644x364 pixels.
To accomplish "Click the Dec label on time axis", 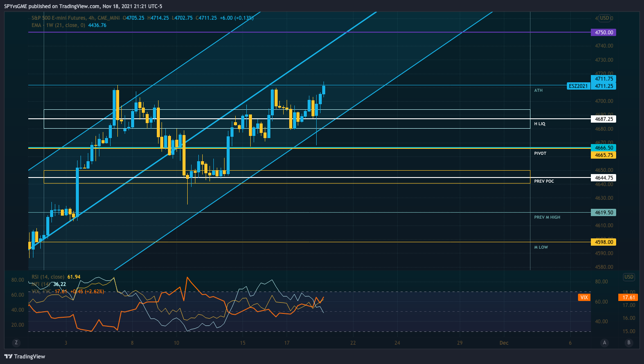I will pos(504,343).
